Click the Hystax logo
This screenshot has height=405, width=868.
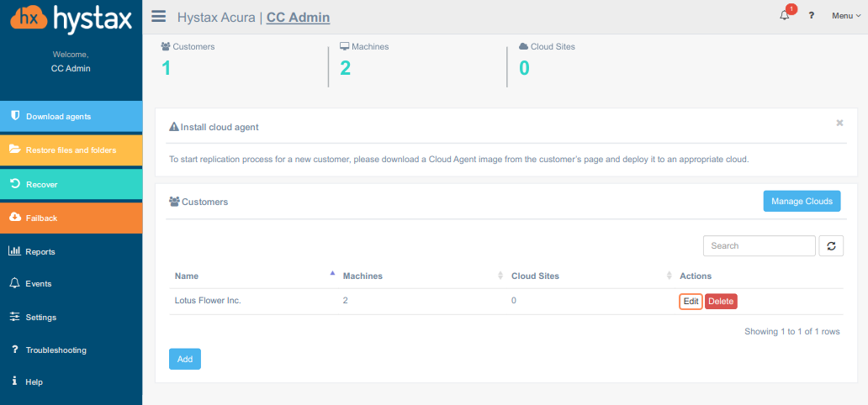(x=71, y=18)
